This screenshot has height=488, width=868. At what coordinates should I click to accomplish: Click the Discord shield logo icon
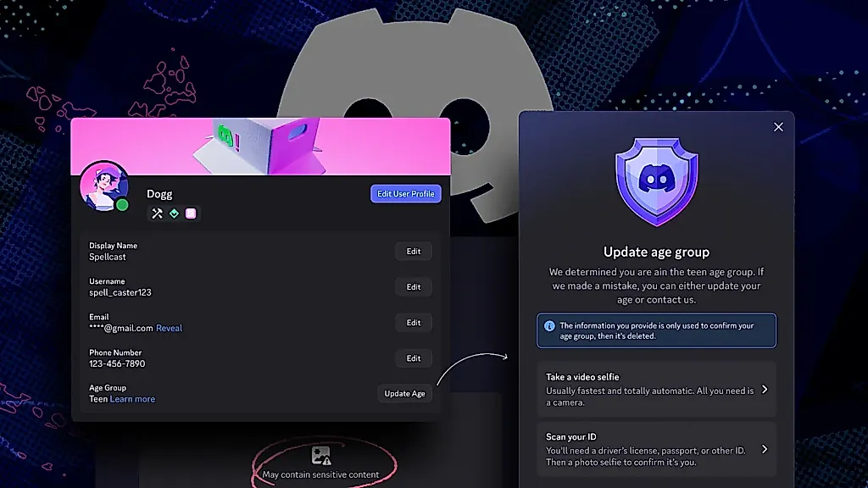pyautogui.click(x=657, y=182)
